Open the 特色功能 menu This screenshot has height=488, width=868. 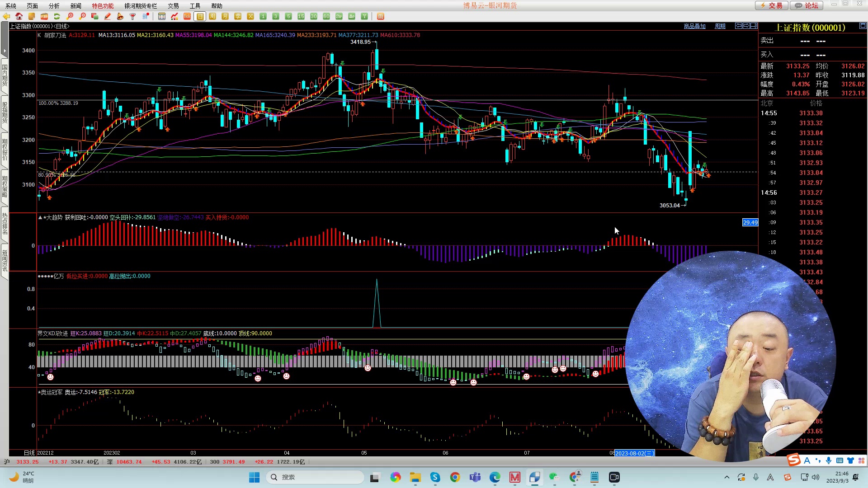pyautogui.click(x=103, y=6)
